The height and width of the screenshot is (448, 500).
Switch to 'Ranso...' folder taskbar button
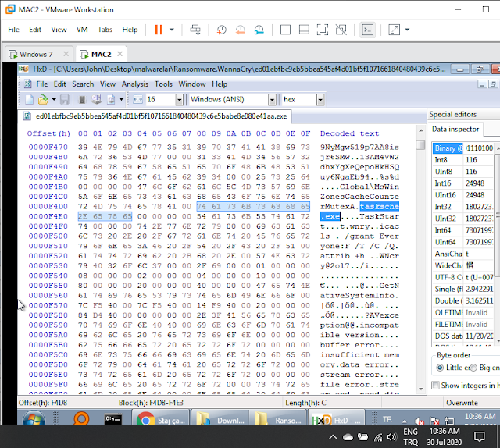click(x=278, y=418)
